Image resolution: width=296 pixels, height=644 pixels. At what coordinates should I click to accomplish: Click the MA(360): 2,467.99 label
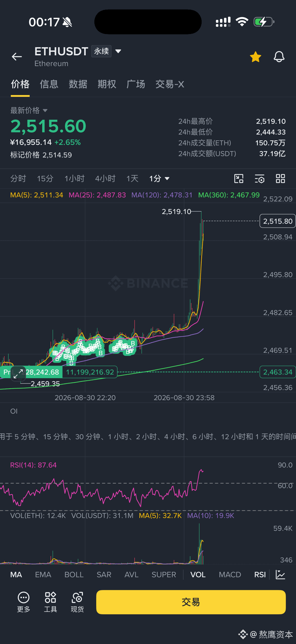click(x=229, y=195)
